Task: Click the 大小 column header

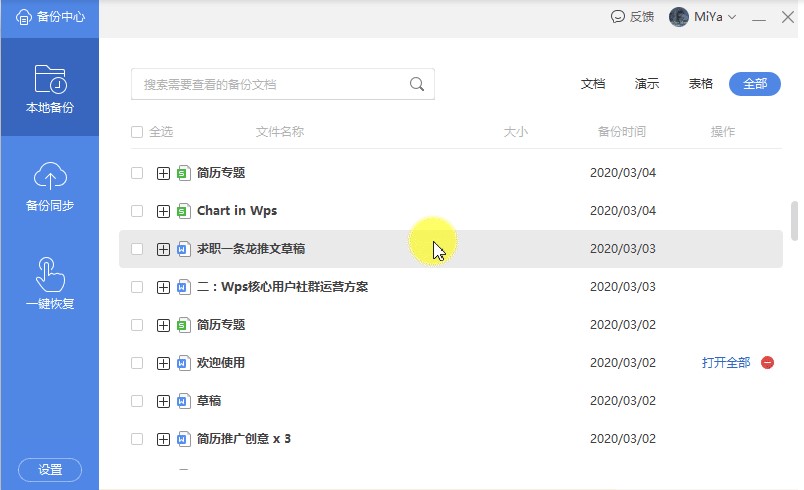Action: point(515,132)
